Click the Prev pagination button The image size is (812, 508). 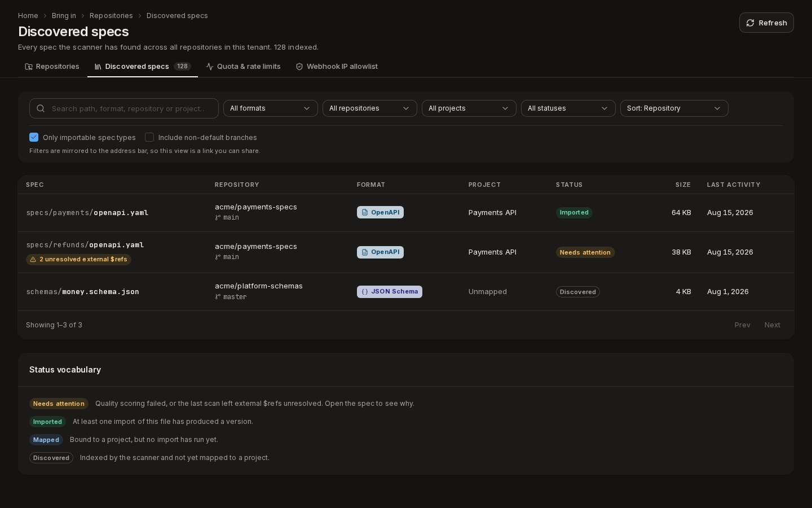click(743, 325)
